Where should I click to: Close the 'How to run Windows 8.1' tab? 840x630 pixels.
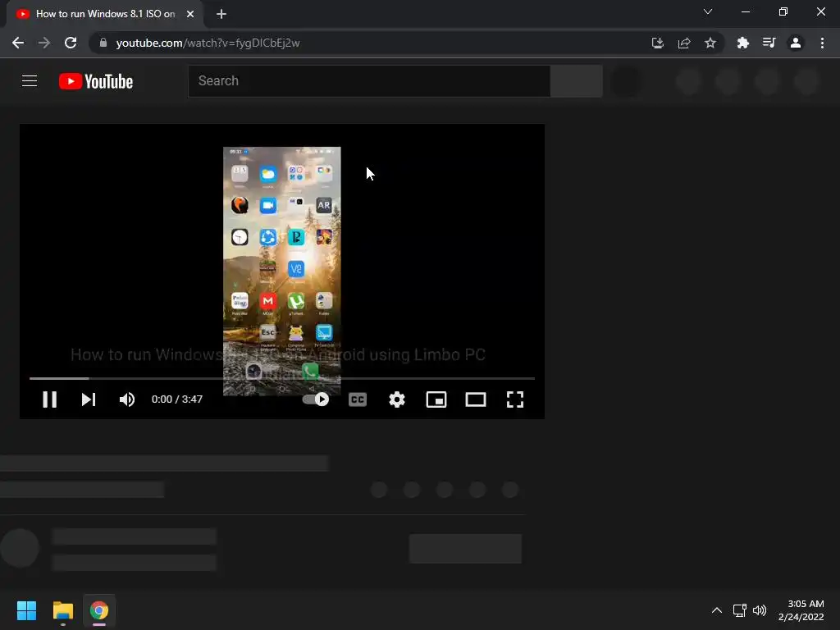tap(190, 14)
